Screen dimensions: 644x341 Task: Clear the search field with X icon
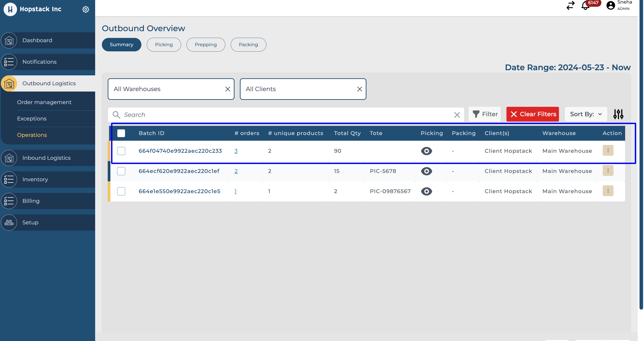457,115
